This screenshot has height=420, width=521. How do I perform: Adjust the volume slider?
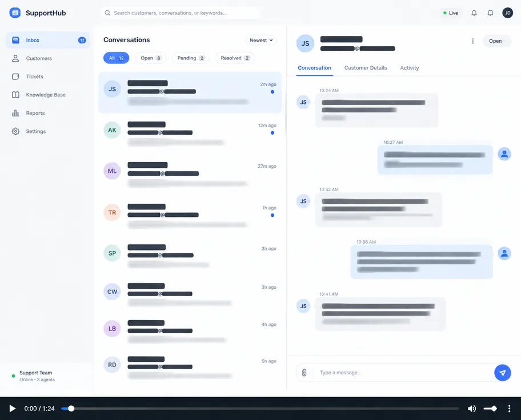490,409
